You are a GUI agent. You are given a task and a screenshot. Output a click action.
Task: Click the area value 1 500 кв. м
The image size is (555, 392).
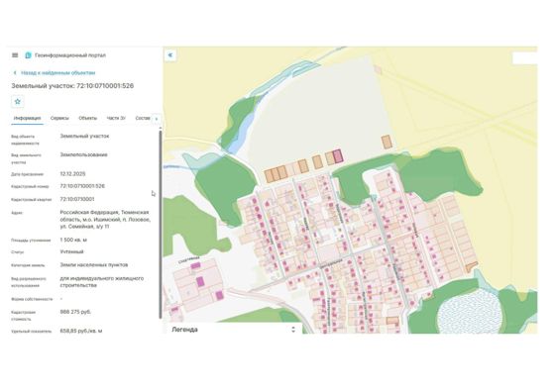(x=73, y=240)
